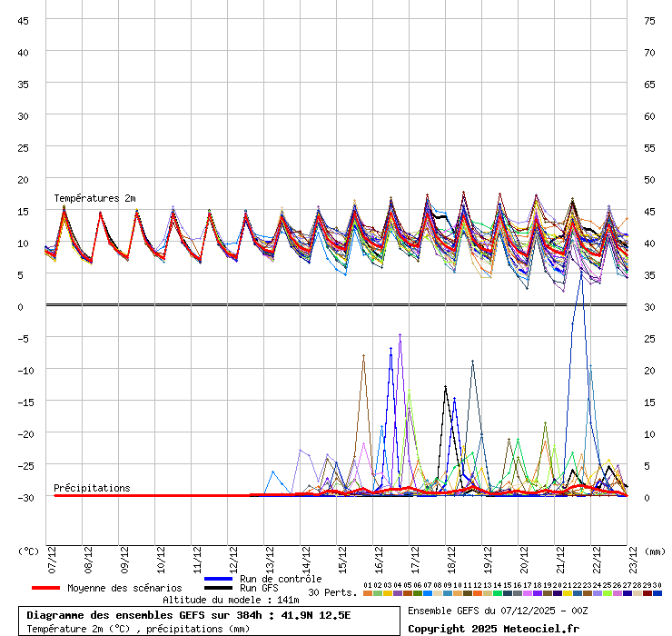The width and height of the screenshot is (672, 636).
Task: Select perturbation 01 color swatch
Action: click(367, 593)
